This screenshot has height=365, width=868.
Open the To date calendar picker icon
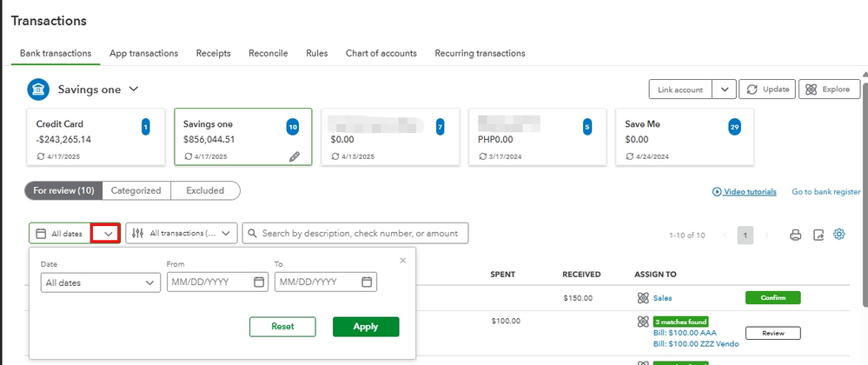367,282
